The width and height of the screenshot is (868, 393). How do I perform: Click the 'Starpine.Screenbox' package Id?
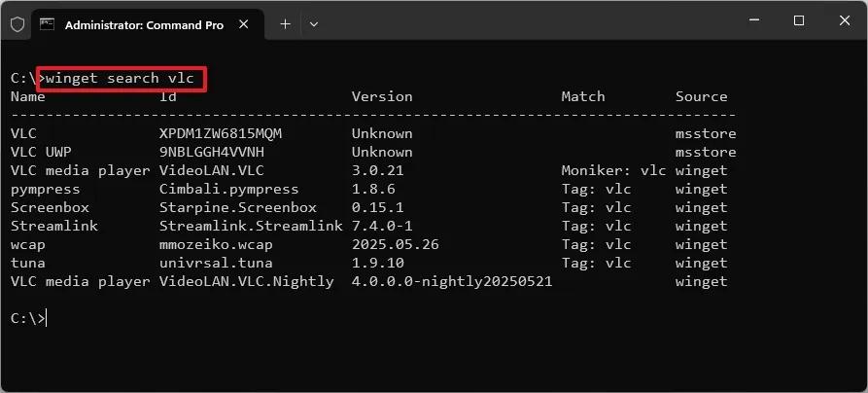233,207
